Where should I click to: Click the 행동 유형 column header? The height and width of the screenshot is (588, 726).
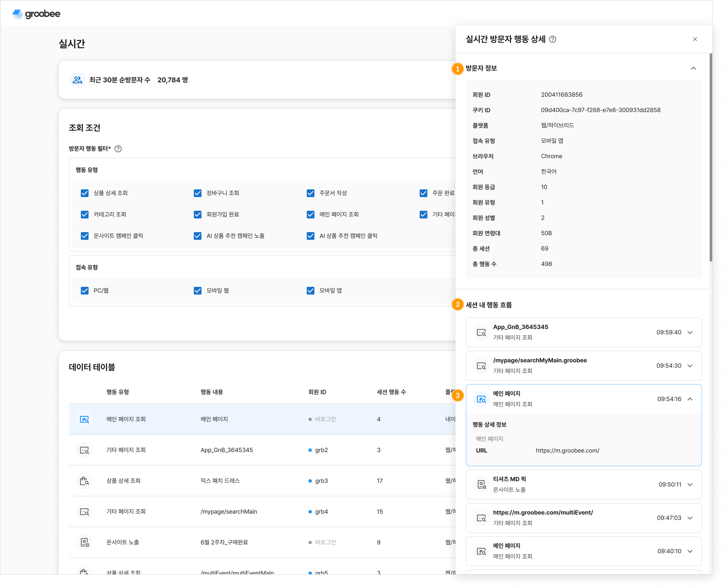click(118, 392)
